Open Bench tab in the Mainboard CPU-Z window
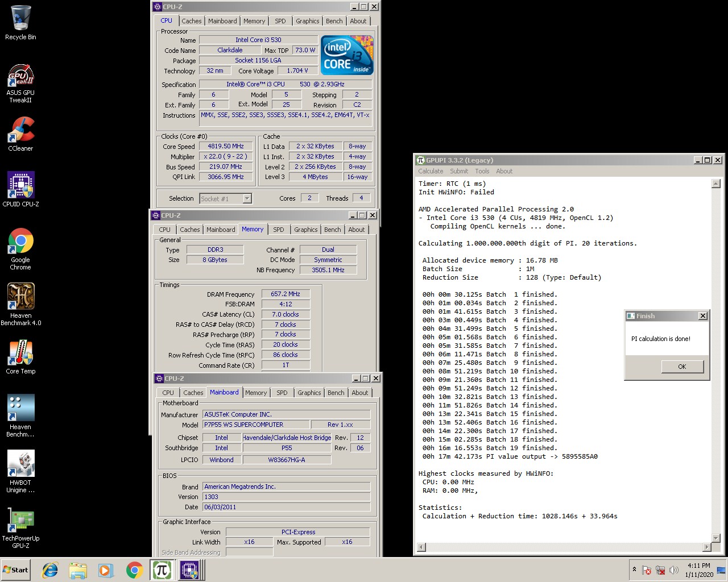Viewport: 728px width, 582px height. pos(336,393)
